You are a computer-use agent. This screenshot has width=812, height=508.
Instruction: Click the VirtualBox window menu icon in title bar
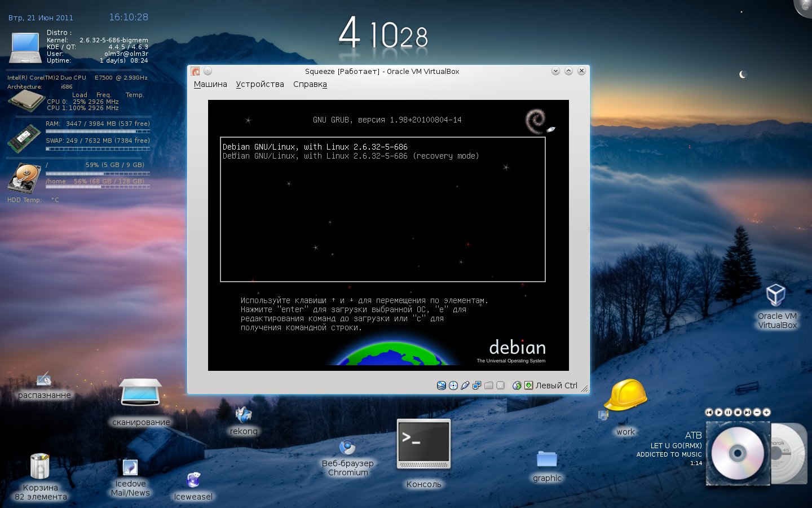pos(195,71)
